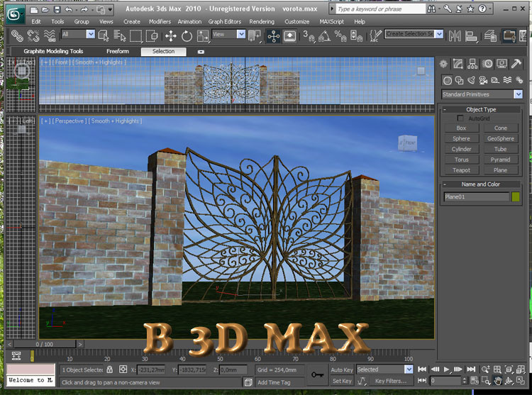Viewport: 532px width, 395px height.
Task: Click the Plane01 object name field
Action: [476, 196]
